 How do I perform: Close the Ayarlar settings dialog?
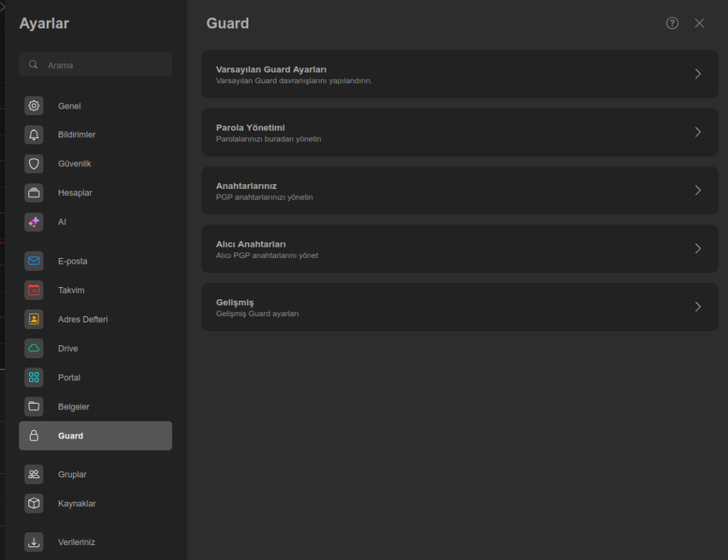pos(700,23)
